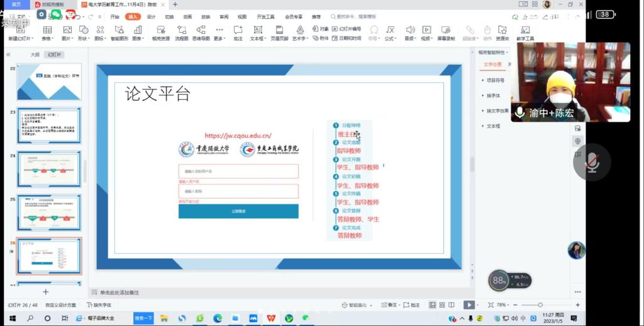
Task: Switch to the 大纲 outline tab
Action: click(x=35, y=55)
